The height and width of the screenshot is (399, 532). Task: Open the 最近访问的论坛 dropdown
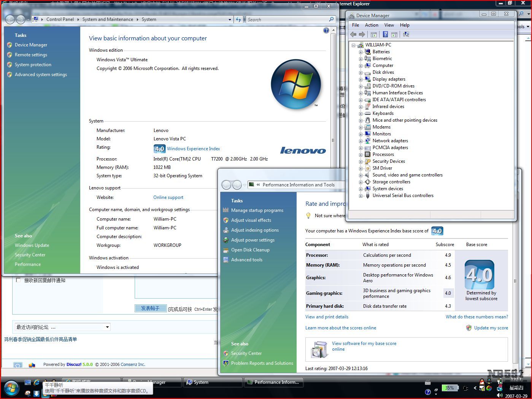click(x=107, y=327)
